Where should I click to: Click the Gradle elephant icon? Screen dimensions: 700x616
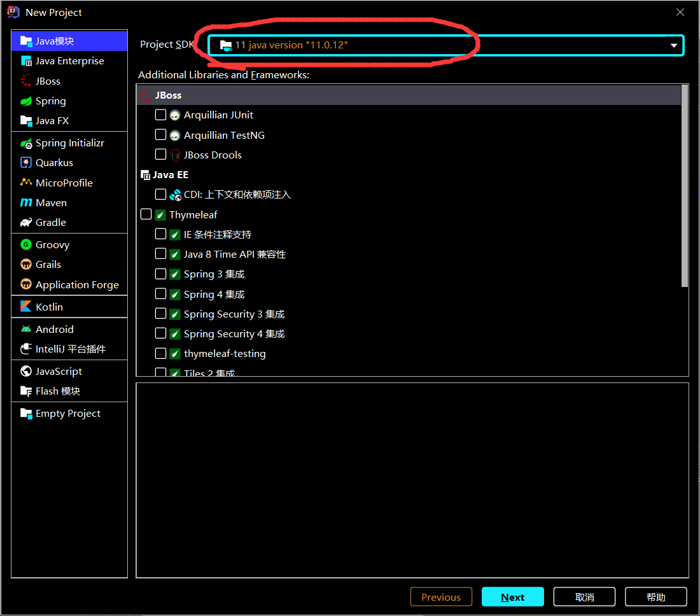click(26, 222)
